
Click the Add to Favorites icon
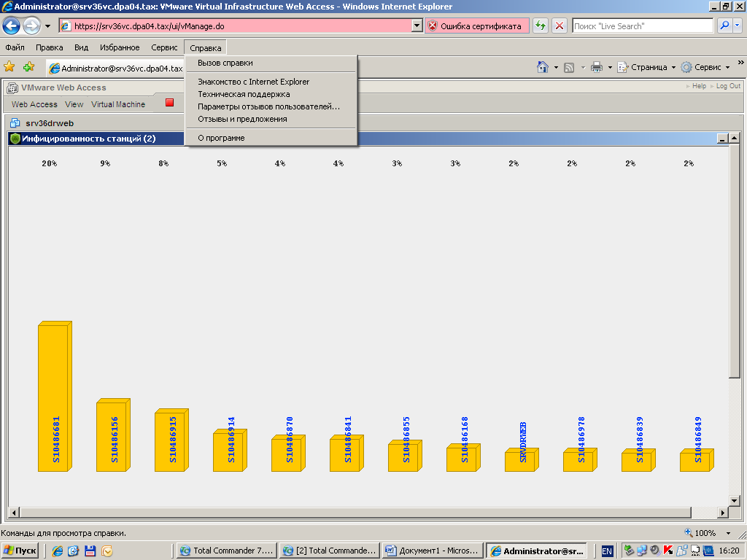[x=28, y=67]
